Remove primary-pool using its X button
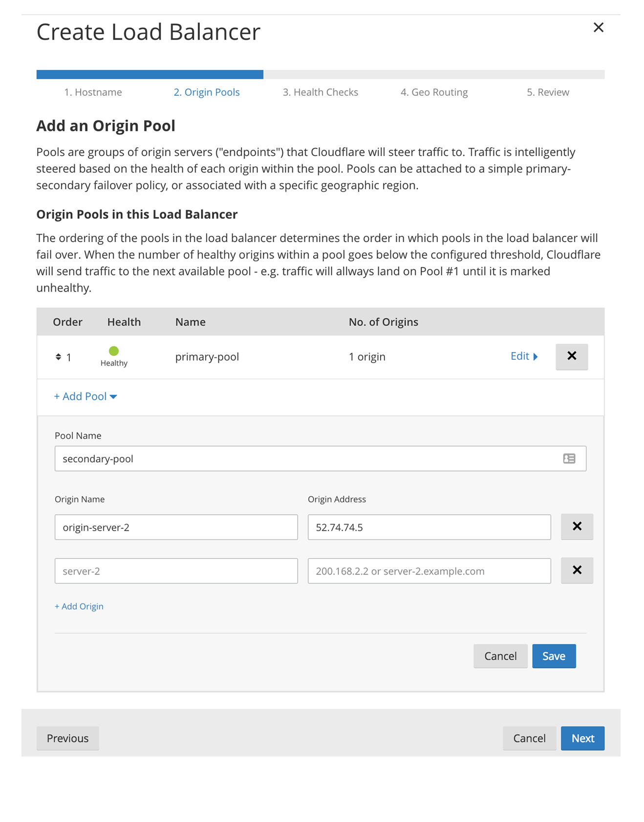This screenshot has height=822, width=644. click(571, 356)
